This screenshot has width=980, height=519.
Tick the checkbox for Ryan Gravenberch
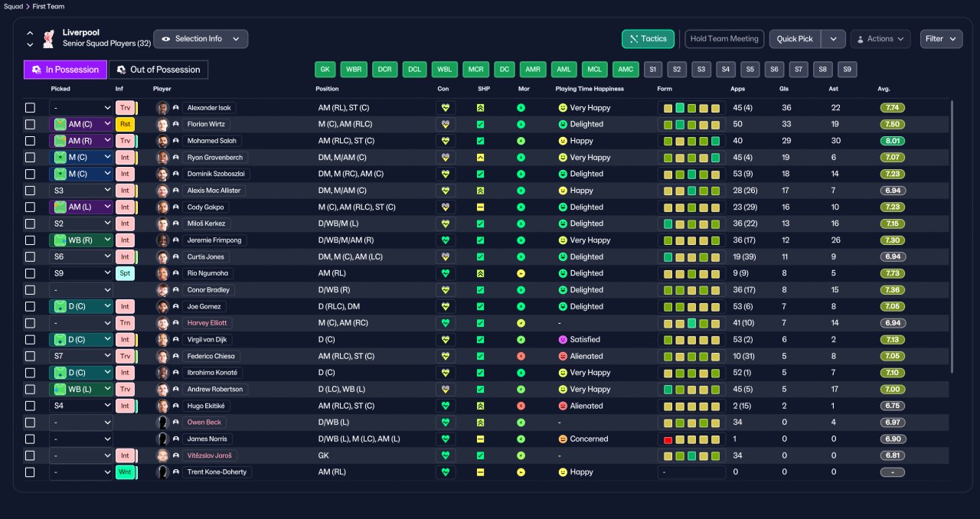30,158
